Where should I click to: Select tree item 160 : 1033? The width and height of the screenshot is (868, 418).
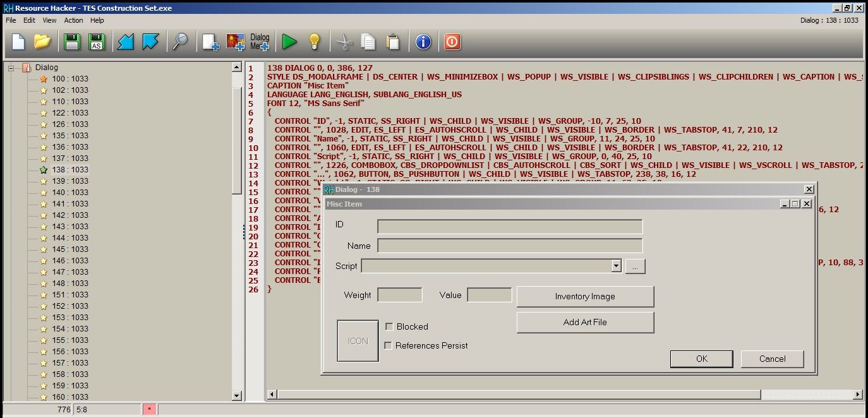69,397
